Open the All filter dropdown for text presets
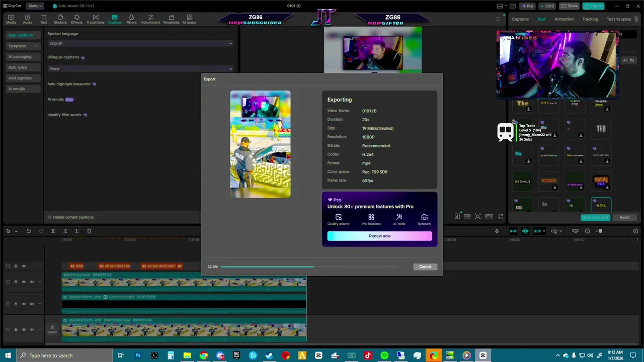 click(x=628, y=60)
